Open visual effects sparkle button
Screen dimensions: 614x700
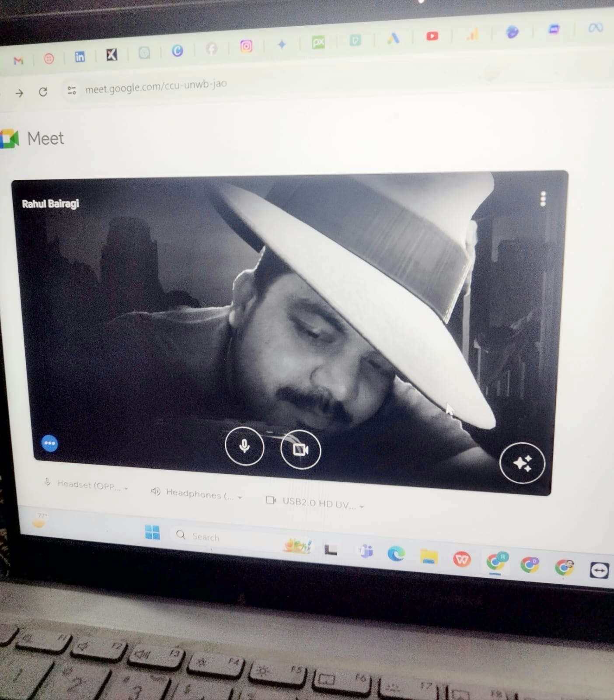tap(522, 463)
